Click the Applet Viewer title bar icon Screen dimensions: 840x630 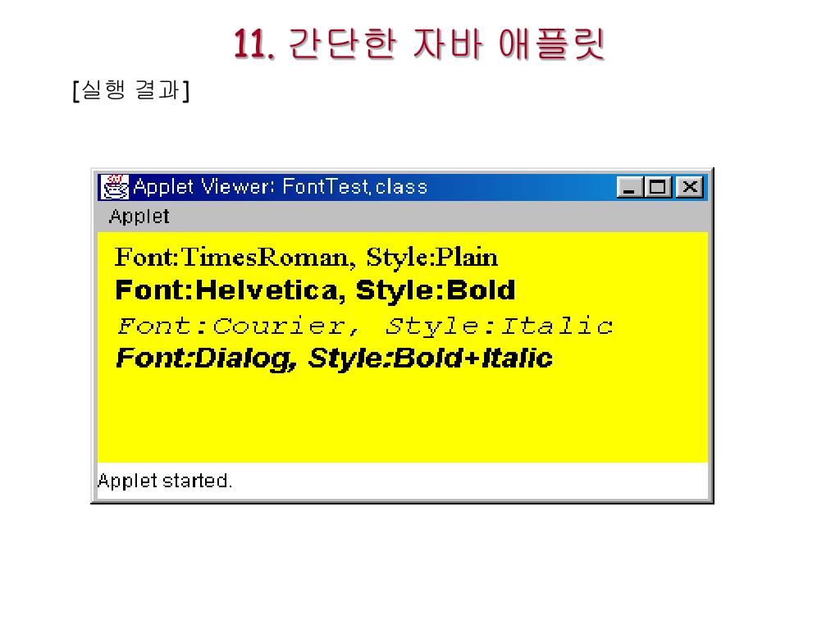(115, 187)
